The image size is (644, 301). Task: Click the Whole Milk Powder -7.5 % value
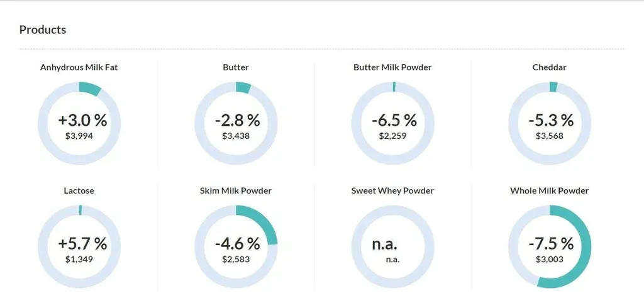click(550, 243)
